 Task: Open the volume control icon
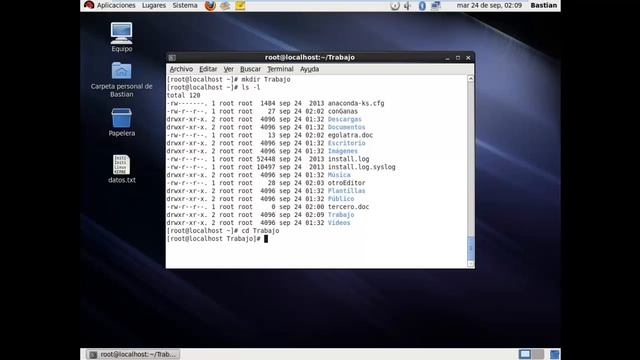(x=407, y=5)
